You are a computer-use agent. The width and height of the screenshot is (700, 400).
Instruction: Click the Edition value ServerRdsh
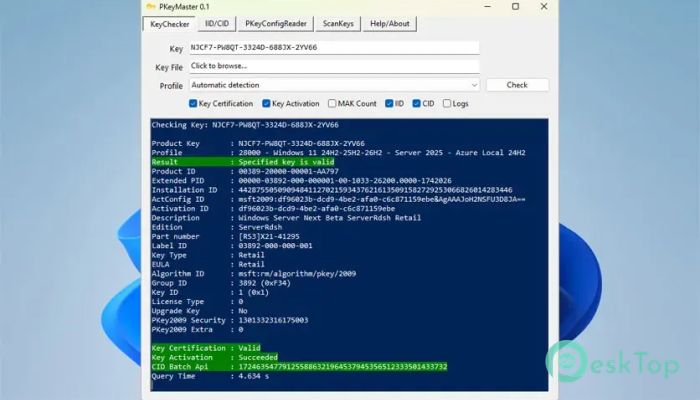[x=260, y=227]
